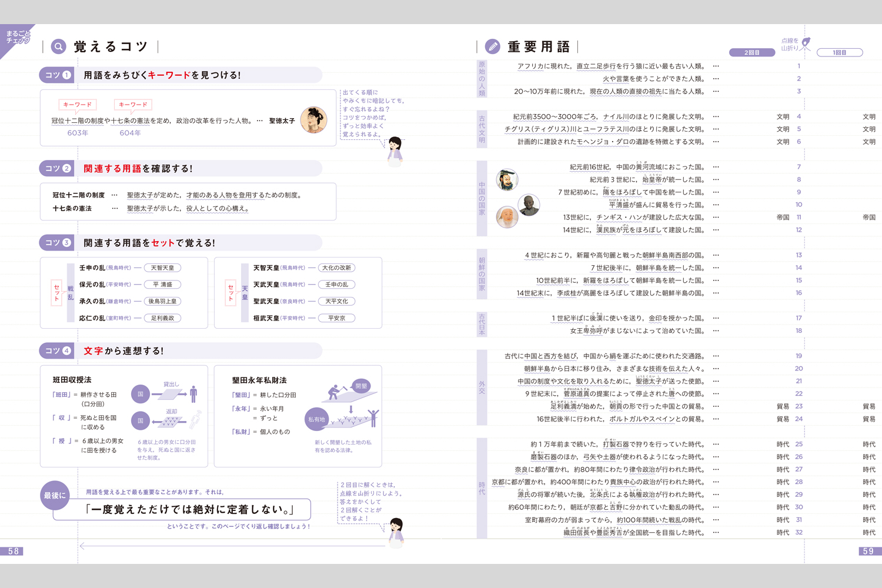Select the 時代 section tab

[x=482, y=488]
